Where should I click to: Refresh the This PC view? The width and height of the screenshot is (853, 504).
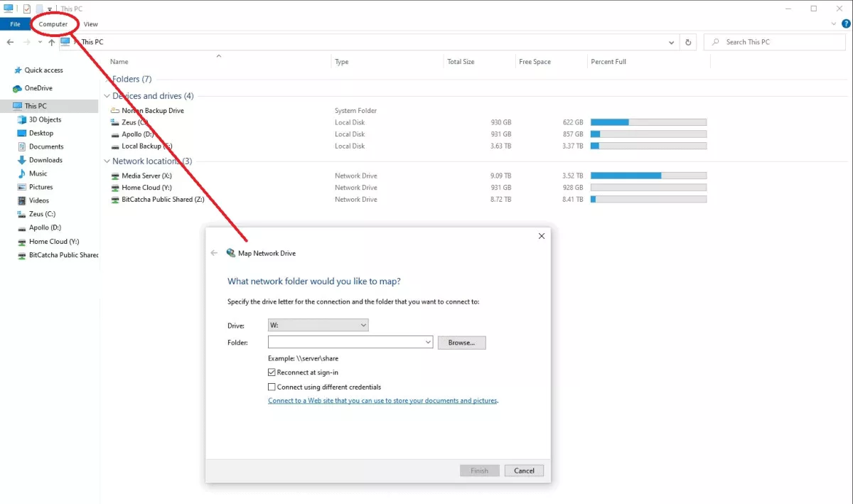[688, 43]
